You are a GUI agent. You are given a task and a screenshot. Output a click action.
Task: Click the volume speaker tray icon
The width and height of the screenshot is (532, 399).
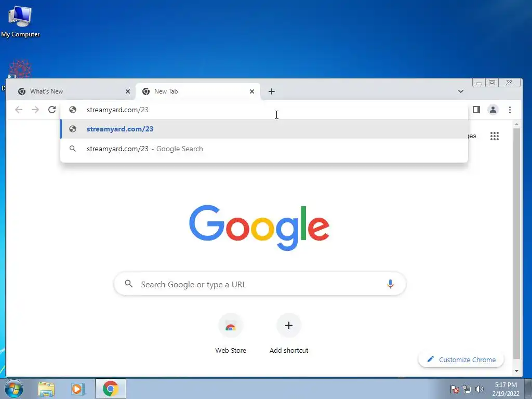tap(480, 389)
